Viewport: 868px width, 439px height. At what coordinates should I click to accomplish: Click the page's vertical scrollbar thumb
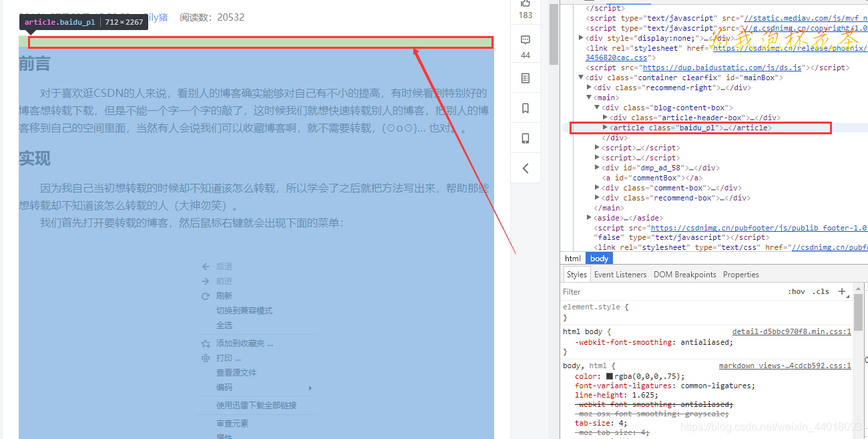pyautogui.click(x=554, y=33)
